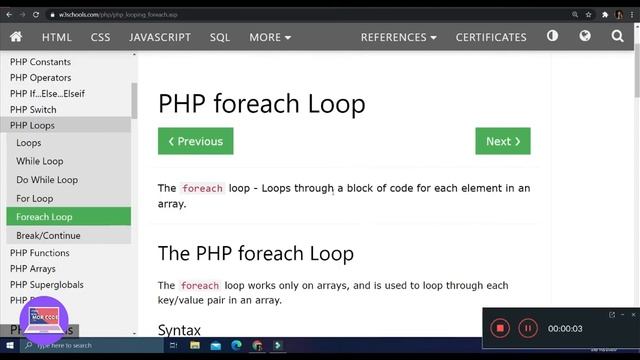This screenshot has height=360, width=640.
Task: Open PHP Operators in sidebar
Action: coord(40,78)
